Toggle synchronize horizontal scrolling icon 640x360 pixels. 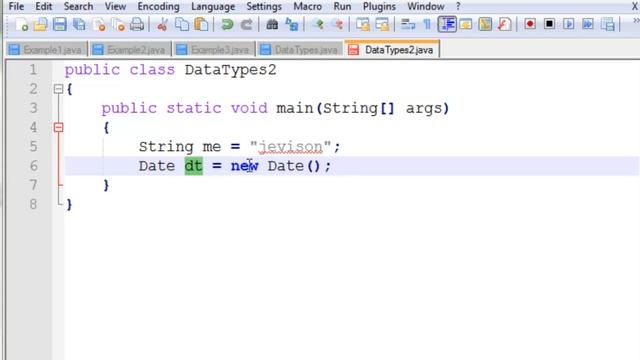tap(382, 25)
